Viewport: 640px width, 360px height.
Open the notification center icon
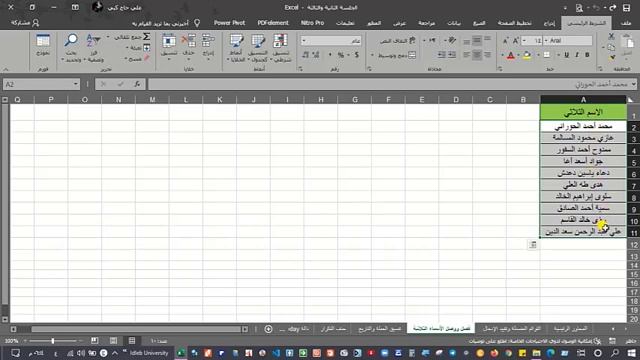tap(15, 353)
